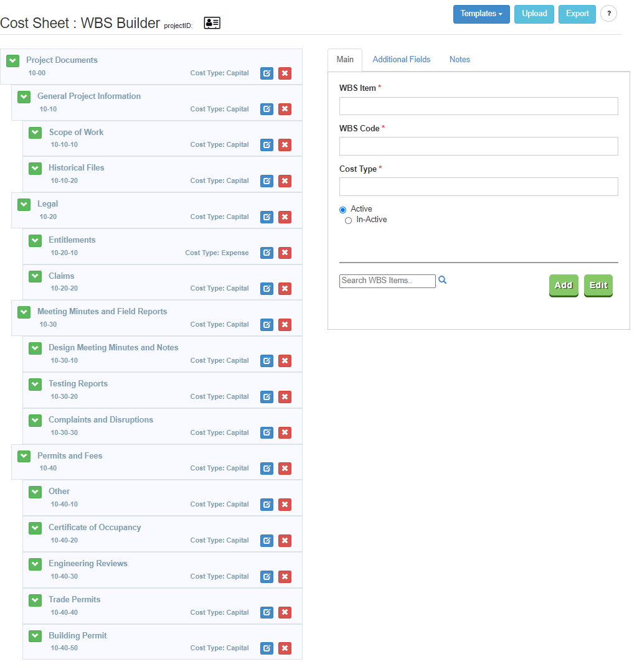This screenshot has height=672, width=637.
Task: Click the delete icon for Building Permit
Action: pos(285,648)
